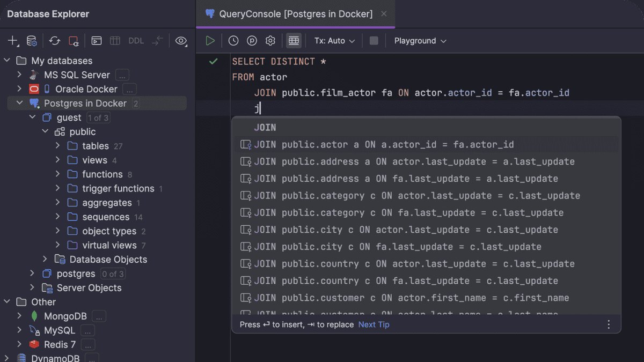Viewport: 644px width, 362px height.
Task: Select the virtual views folder
Action: tap(109, 246)
